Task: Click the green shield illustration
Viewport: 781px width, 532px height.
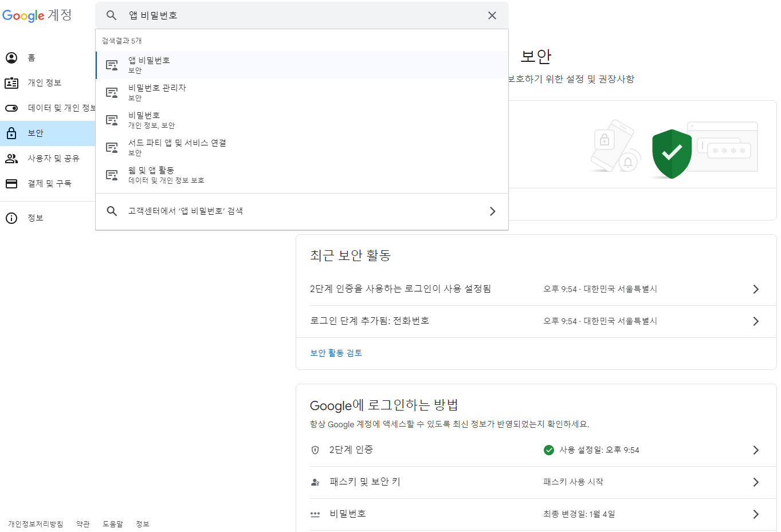Action: pyautogui.click(x=672, y=153)
